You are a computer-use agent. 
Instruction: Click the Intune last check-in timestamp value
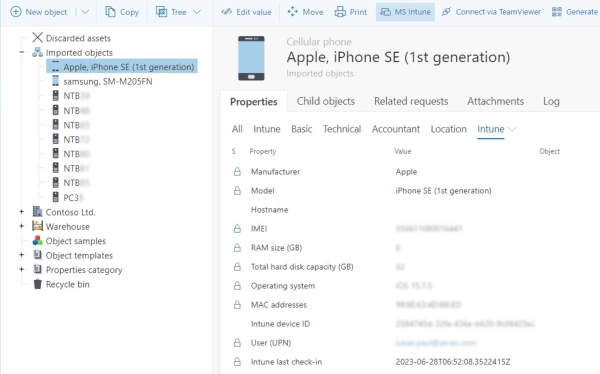point(453,362)
